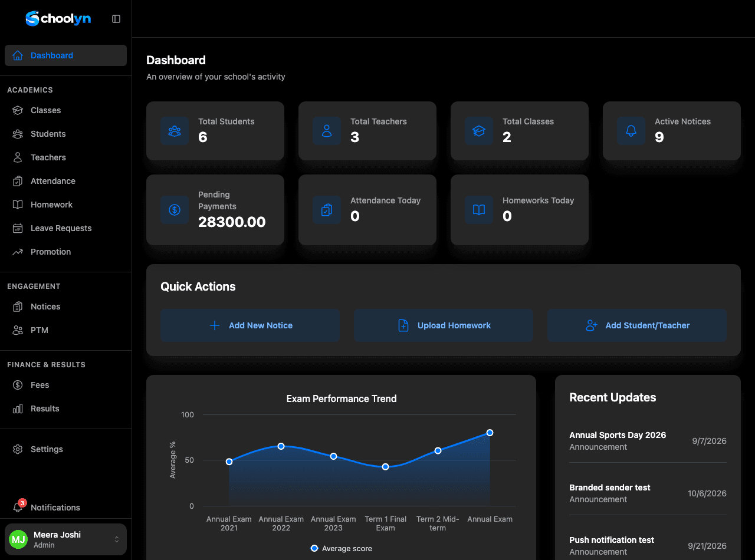Click the Pending Payments dollar icon
This screenshot has width=755, height=560.
(x=175, y=210)
